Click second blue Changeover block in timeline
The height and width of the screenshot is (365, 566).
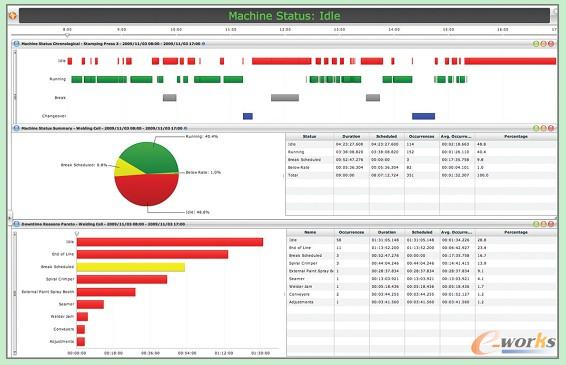pyautogui.click(x=423, y=116)
